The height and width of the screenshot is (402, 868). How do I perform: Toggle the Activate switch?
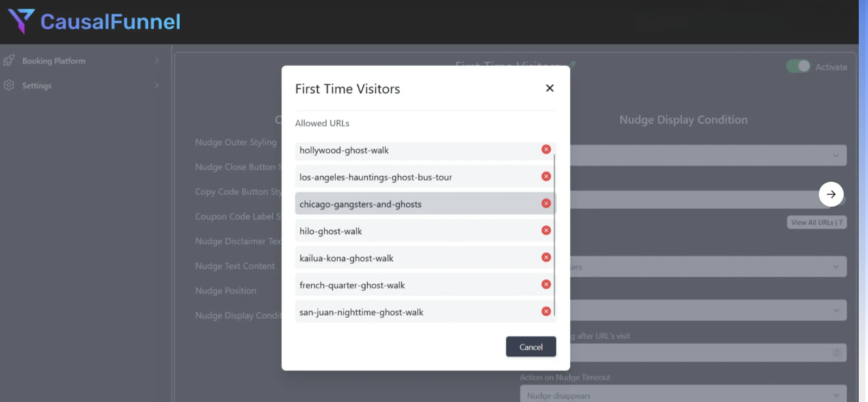click(x=798, y=66)
